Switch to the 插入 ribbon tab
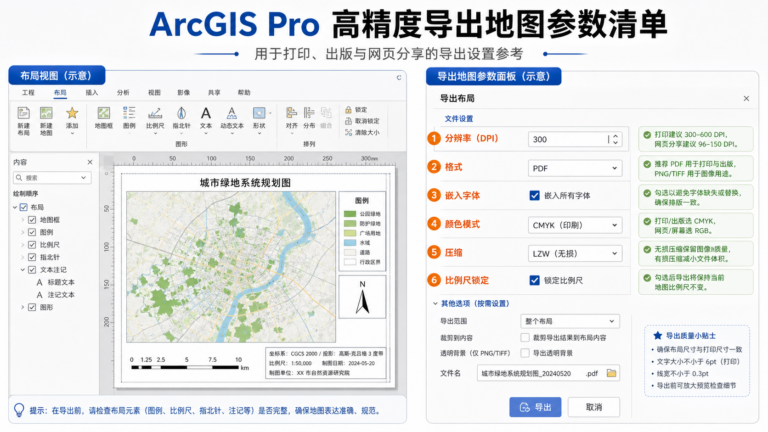Image resolution: width=768 pixels, height=432 pixels. (92, 93)
